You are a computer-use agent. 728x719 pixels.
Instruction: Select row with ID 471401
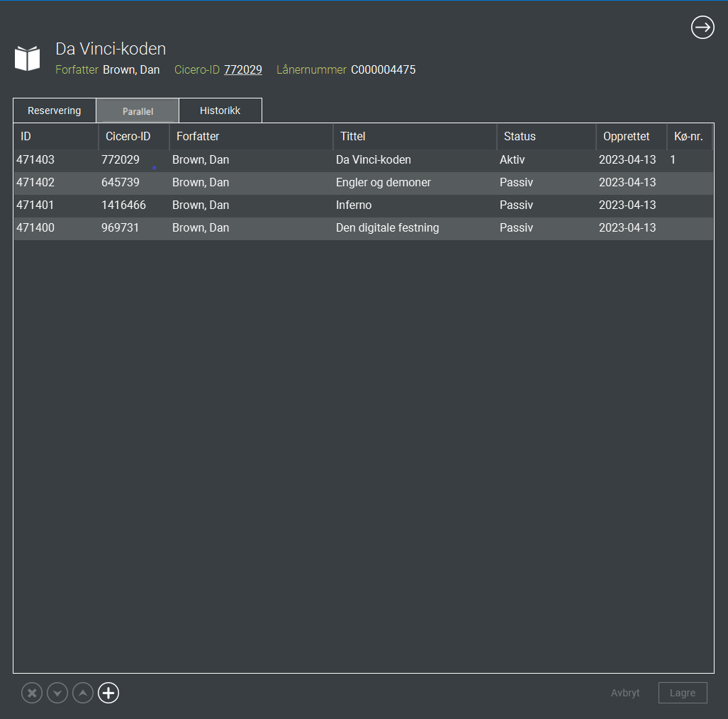(x=363, y=205)
